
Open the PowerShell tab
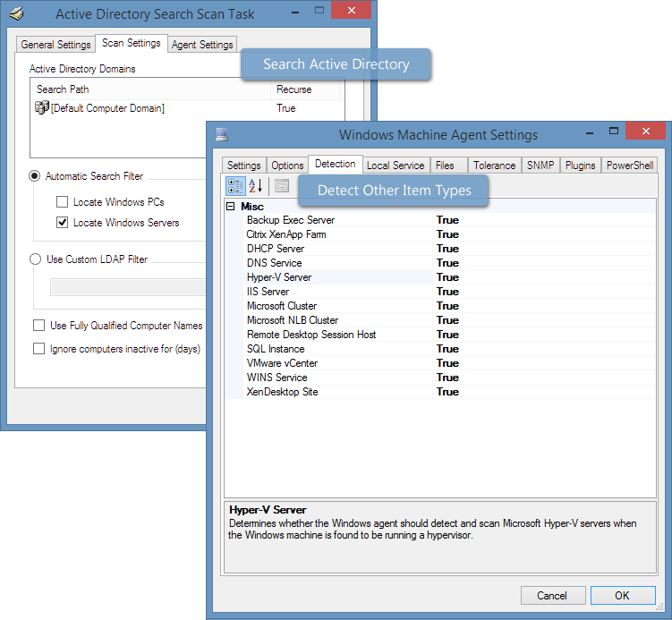pos(630,166)
